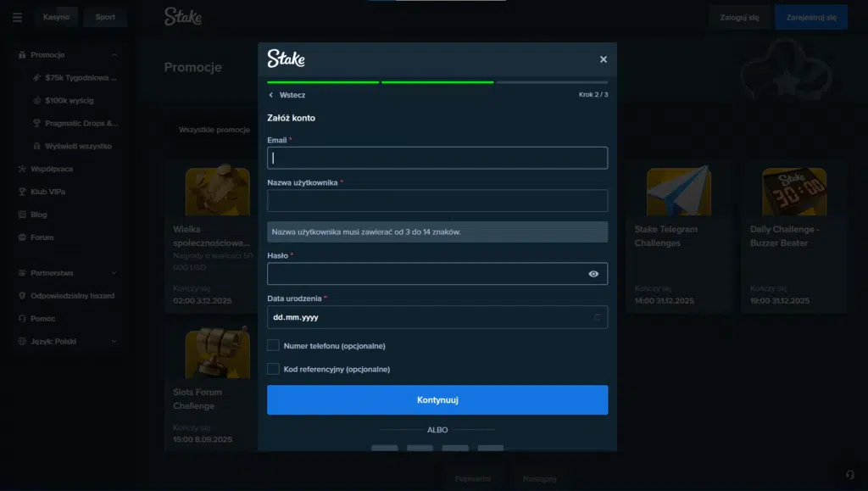Image resolution: width=868 pixels, height=491 pixels.
Task: Enable Numer telefonu (opcjonalne) checkbox
Action: [273, 345]
